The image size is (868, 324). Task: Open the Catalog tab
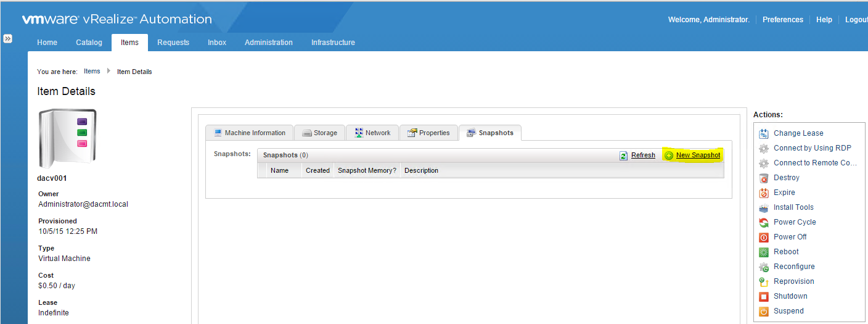tap(89, 43)
